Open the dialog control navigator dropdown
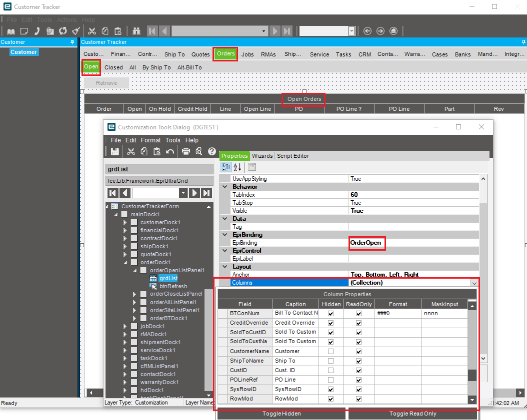 tap(183, 193)
